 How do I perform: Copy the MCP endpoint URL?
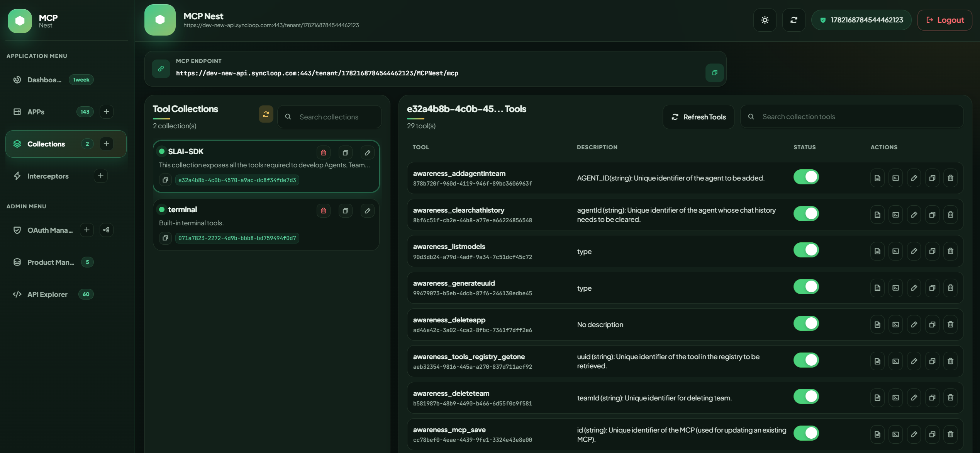pos(714,73)
